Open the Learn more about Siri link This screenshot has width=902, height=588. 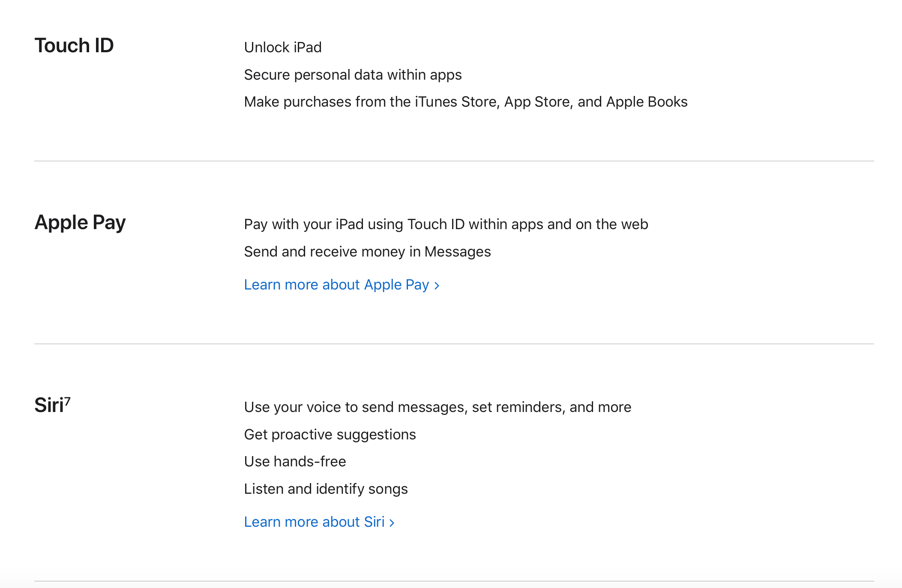click(314, 522)
